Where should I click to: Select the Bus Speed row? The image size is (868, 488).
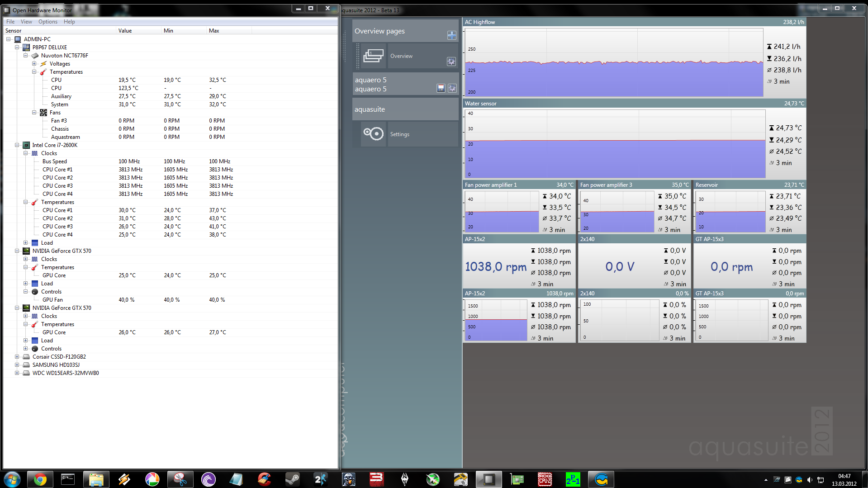170,161
